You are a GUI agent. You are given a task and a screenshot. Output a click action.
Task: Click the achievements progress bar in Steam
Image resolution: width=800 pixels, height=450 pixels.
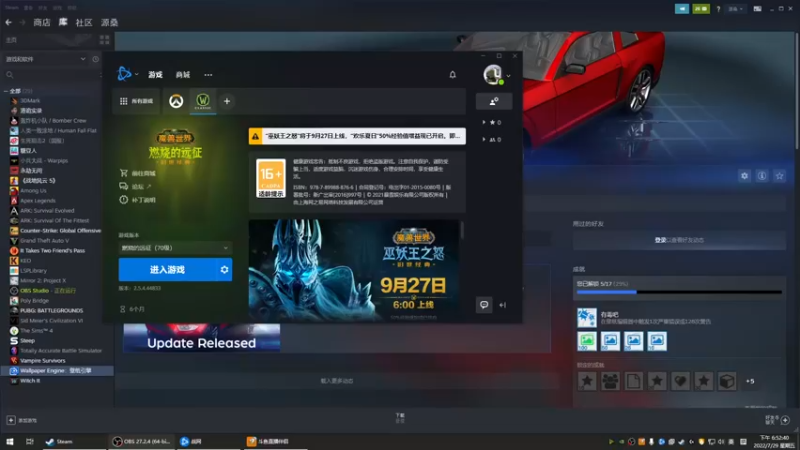[679, 292]
